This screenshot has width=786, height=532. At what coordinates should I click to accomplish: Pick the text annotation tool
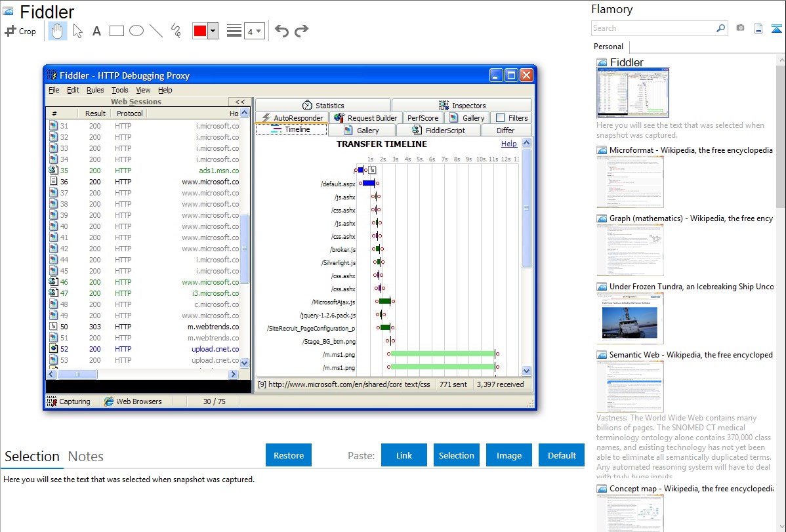tap(96, 31)
